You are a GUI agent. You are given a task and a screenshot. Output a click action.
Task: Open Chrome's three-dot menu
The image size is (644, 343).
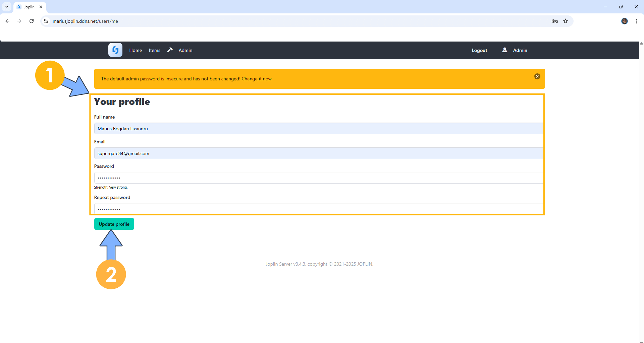pos(636,21)
